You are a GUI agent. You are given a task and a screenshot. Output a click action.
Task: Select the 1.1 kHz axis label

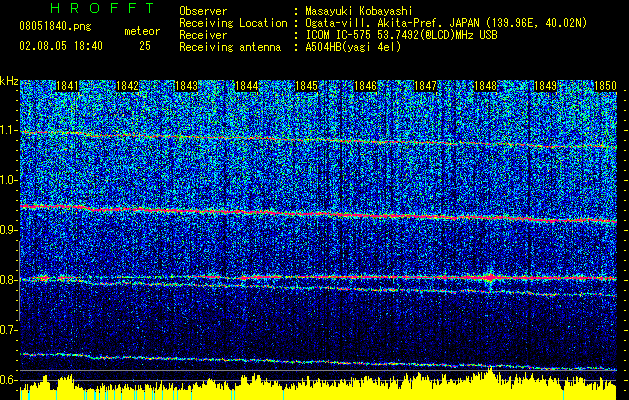pyautogui.click(x=9, y=130)
